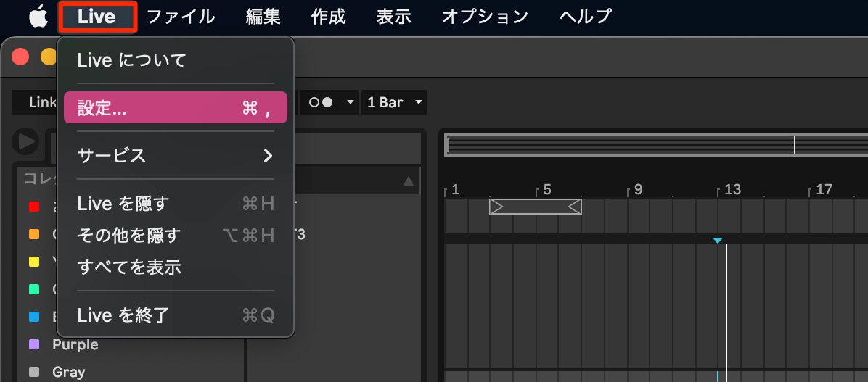Viewport: 868px width, 382px height.
Task: Open the Live application menu
Action: (97, 17)
